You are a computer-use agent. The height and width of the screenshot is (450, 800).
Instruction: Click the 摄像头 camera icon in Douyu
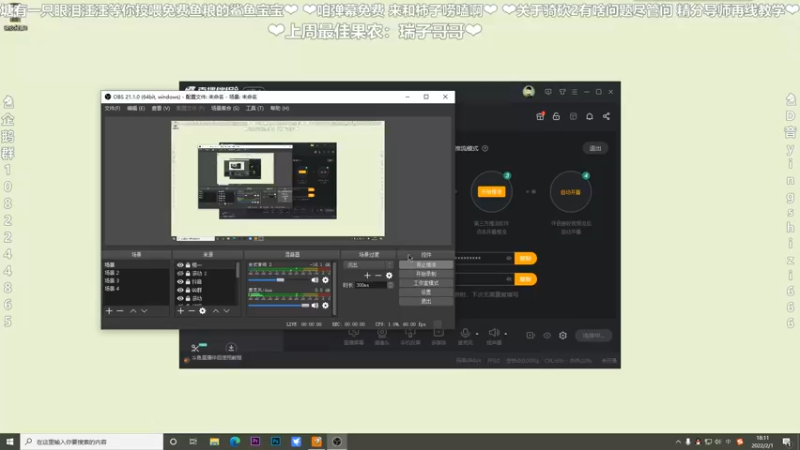382,333
